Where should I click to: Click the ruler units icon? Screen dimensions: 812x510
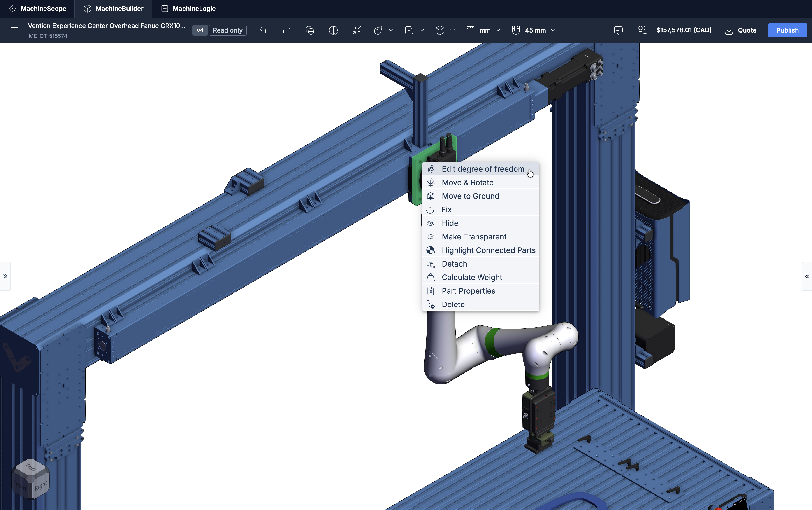pyautogui.click(x=470, y=30)
